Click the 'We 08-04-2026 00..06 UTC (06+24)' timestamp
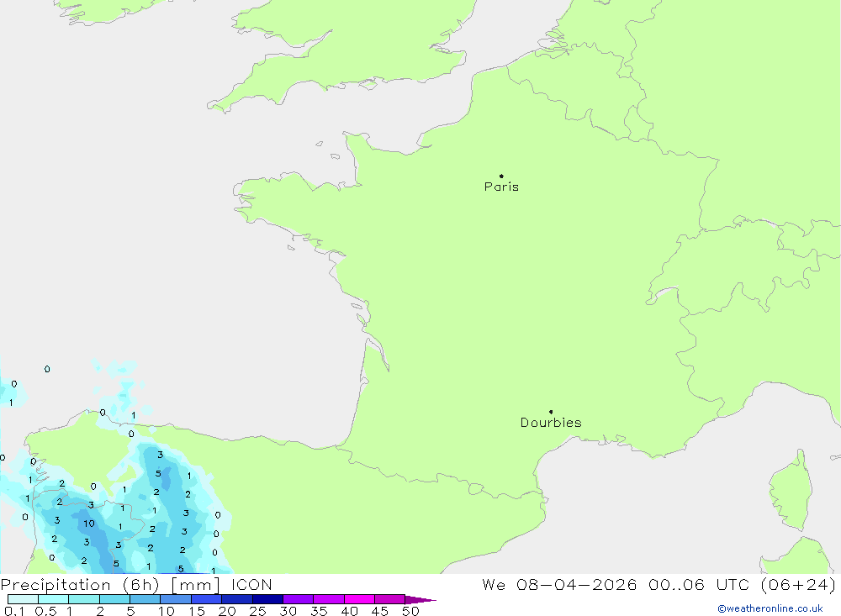Image resolution: width=841 pixels, height=616 pixels. click(659, 584)
